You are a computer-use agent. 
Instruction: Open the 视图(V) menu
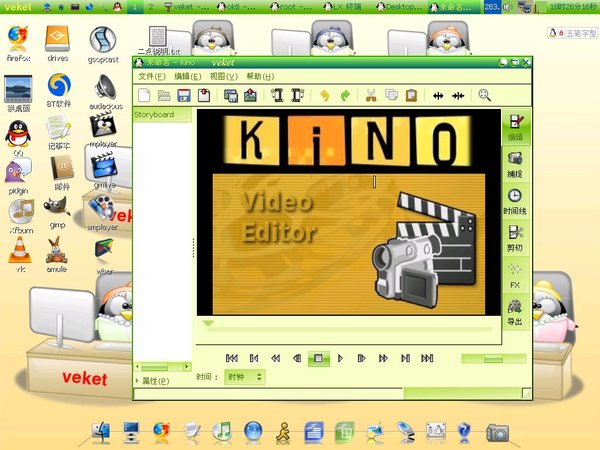(x=224, y=77)
